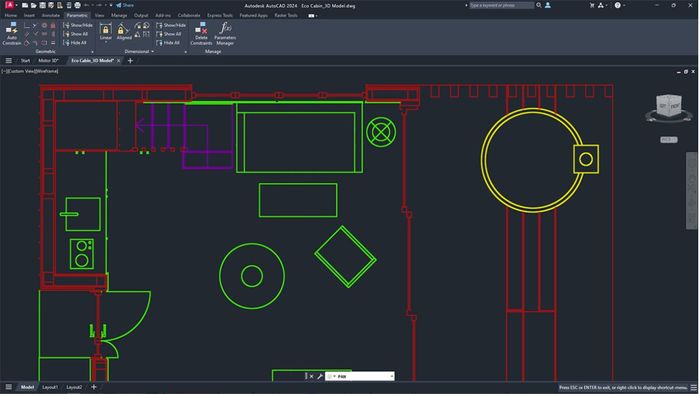
Task: Apply the Fix geometric constraint
Action: (x=53, y=25)
